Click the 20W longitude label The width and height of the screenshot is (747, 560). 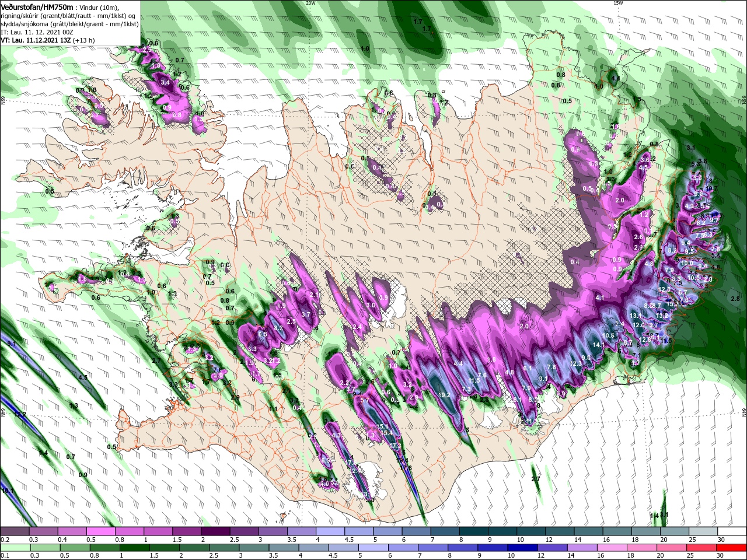pos(310,2)
